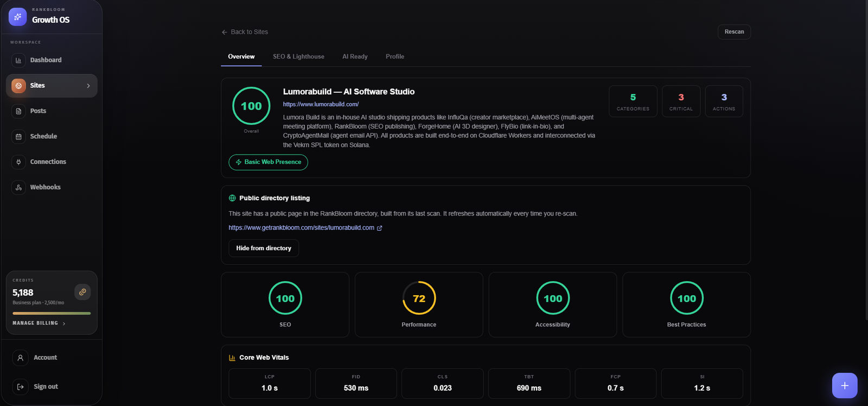Click the overall score 100 gauge

[251, 106]
